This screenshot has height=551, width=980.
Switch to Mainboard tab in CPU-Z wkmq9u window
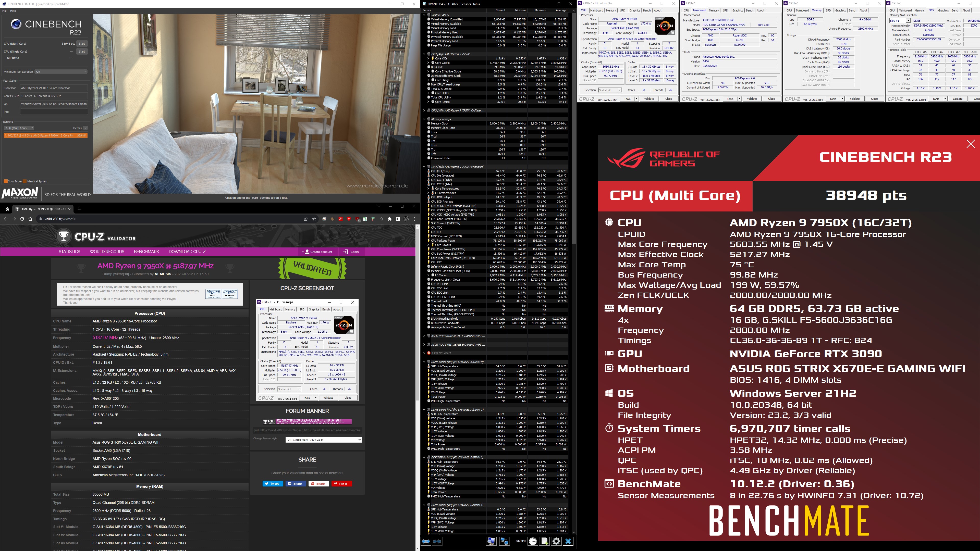coord(596,11)
